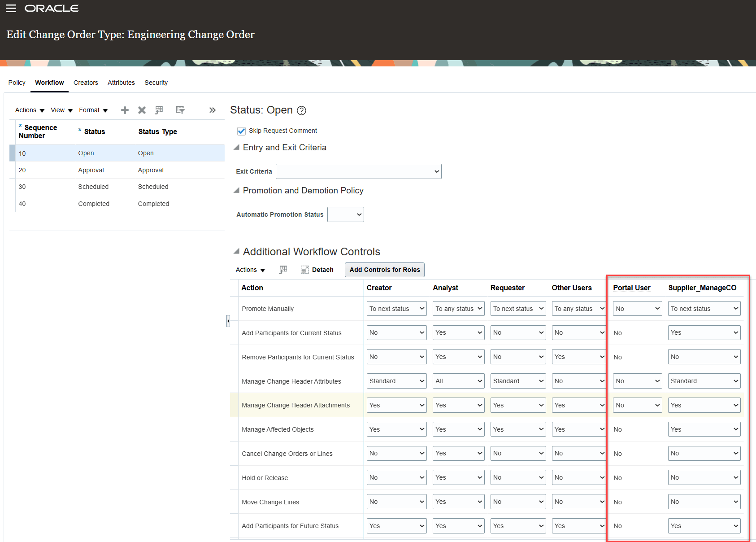Click the Add Controls for Roles button
The width and height of the screenshot is (756, 542).
tap(384, 270)
